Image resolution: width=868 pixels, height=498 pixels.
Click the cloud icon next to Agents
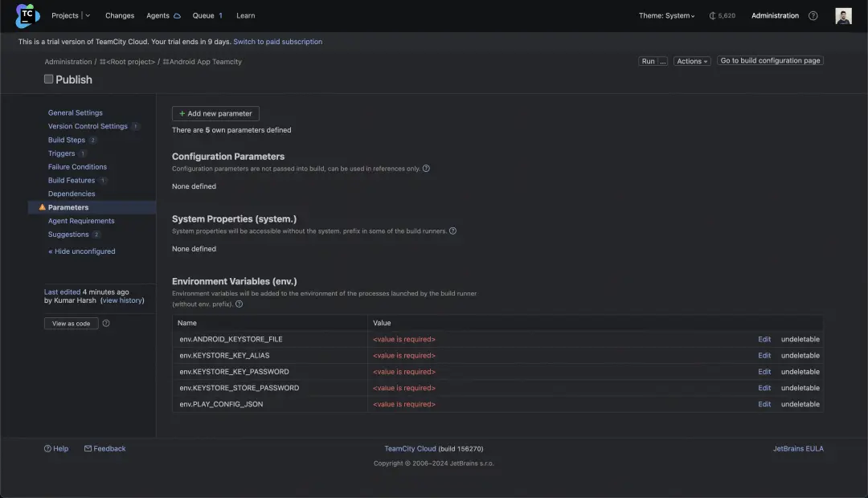tap(177, 16)
